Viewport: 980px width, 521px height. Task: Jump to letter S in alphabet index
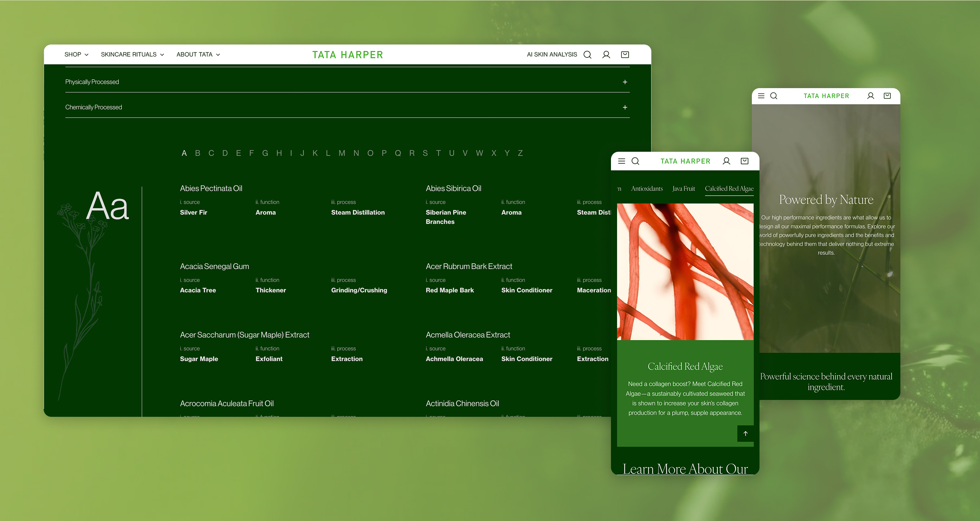[425, 153]
